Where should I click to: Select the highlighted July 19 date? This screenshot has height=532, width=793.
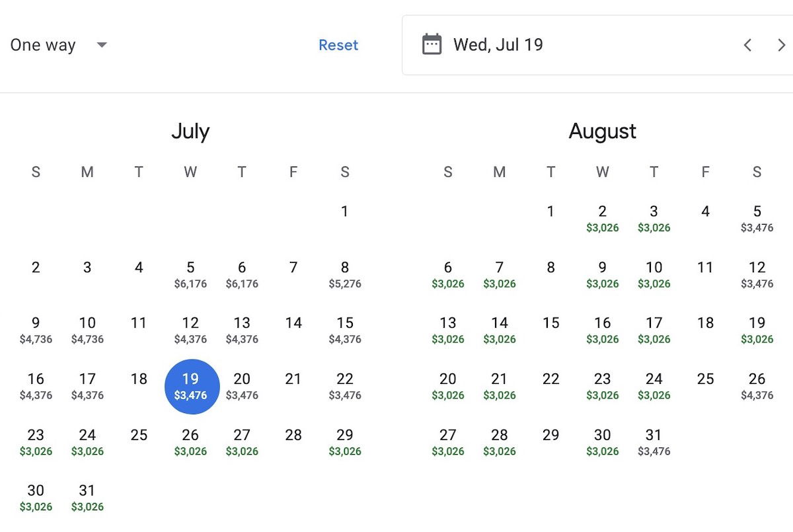pyautogui.click(x=191, y=387)
